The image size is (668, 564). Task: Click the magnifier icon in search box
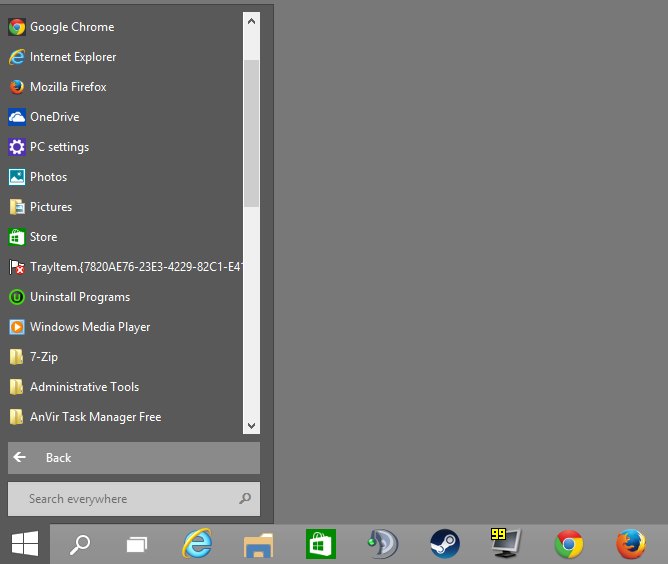pos(245,498)
